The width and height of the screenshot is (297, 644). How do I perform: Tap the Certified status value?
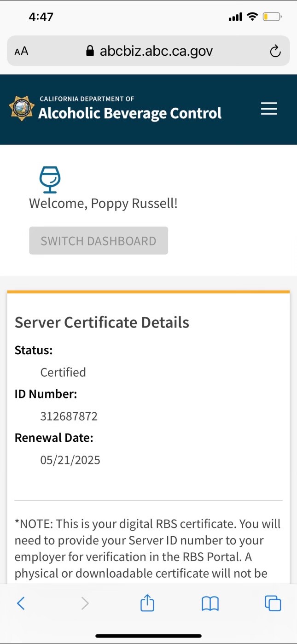pos(63,372)
